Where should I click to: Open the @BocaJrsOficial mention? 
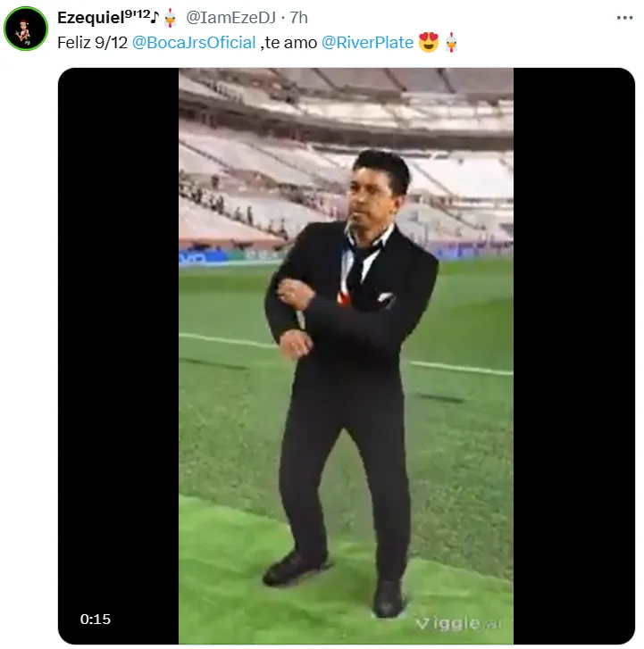(x=193, y=41)
